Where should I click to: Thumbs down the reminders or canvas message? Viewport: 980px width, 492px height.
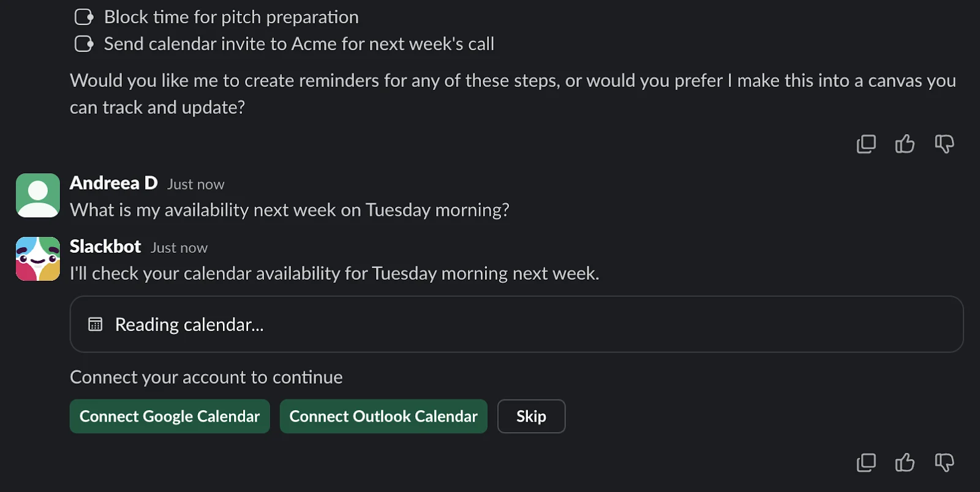944,144
